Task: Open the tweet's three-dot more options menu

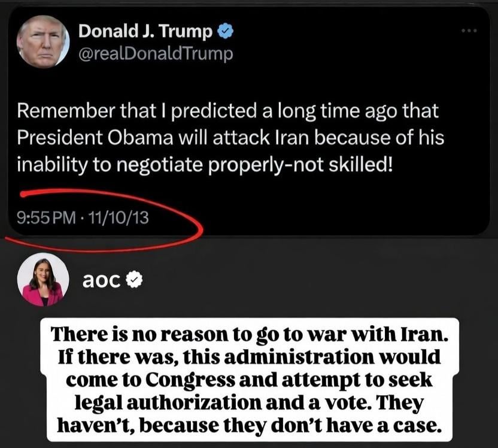Action: tap(469, 31)
